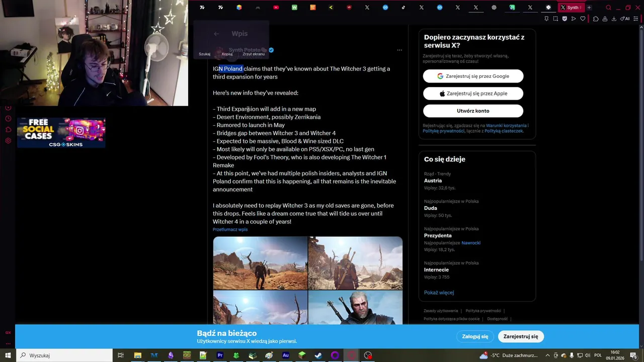
Task: Open a new browser tab with plus
Action: [589, 8]
